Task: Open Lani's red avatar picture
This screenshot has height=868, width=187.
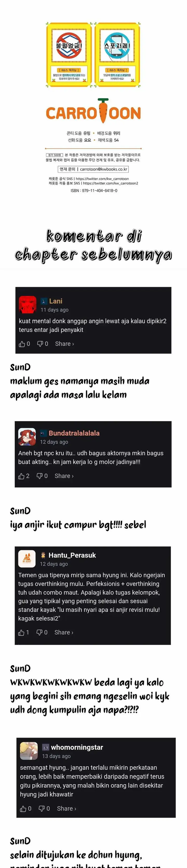Action: pyautogui.click(x=28, y=305)
